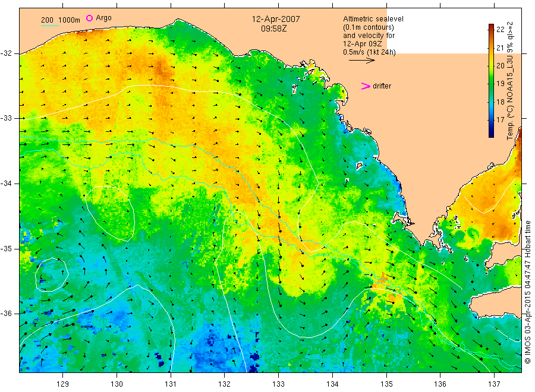Screen dimensions: 535x392
Task: Click the longitude label 129
Action: [x=63, y=384]
